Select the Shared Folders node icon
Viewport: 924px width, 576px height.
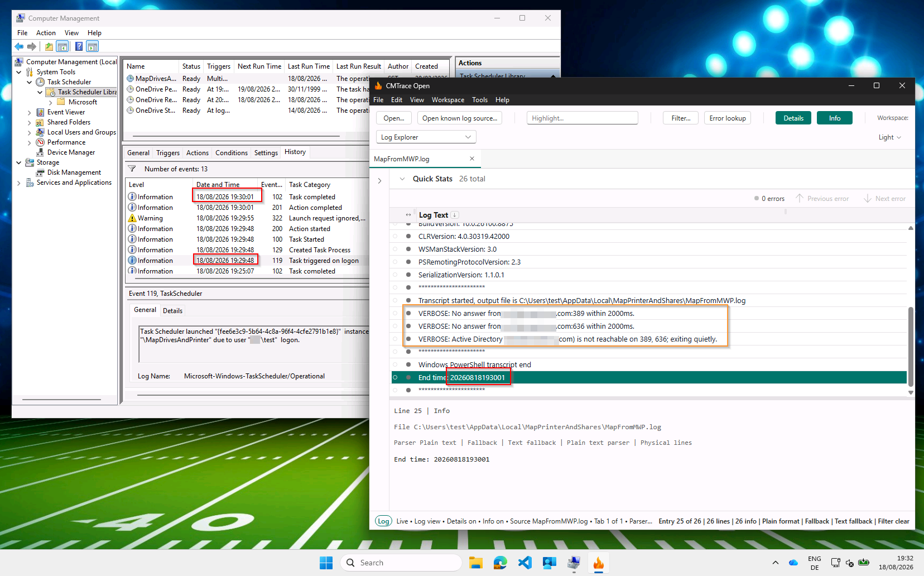click(x=40, y=122)
